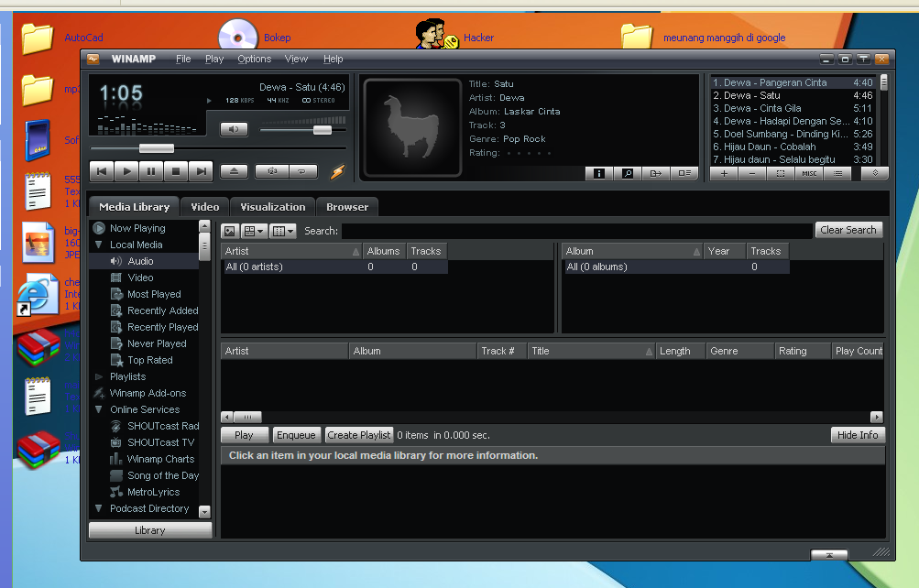
Task: Open Winamp Charts
Action: tap(160, 459)
